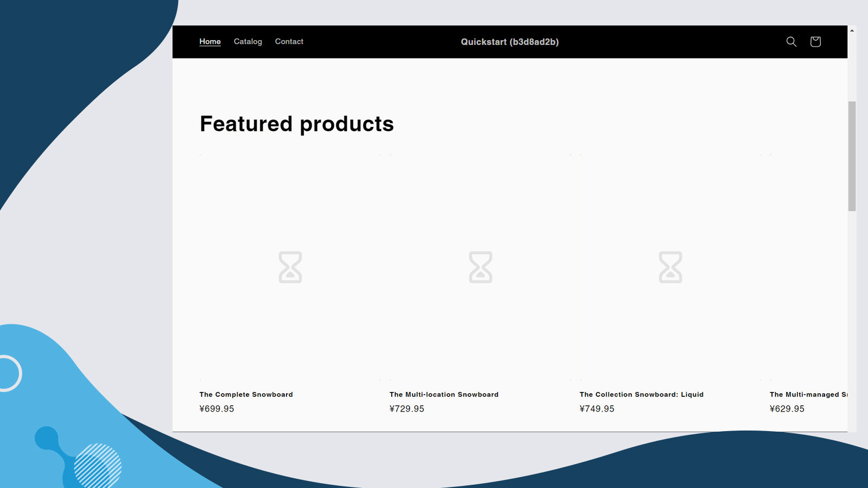Click The Complete Snowboard image placeholder
Viewport: 868px width, 488px height.
[290, 267]
